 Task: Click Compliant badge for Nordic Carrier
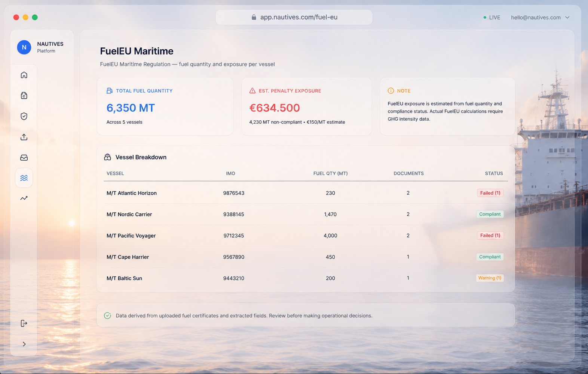click(x=490, y=214)
